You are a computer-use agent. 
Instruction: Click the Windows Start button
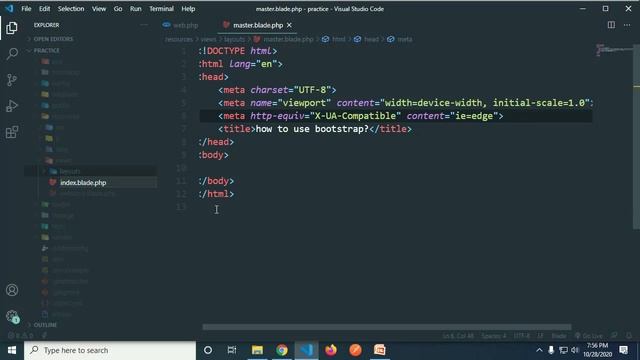(12, 350)
